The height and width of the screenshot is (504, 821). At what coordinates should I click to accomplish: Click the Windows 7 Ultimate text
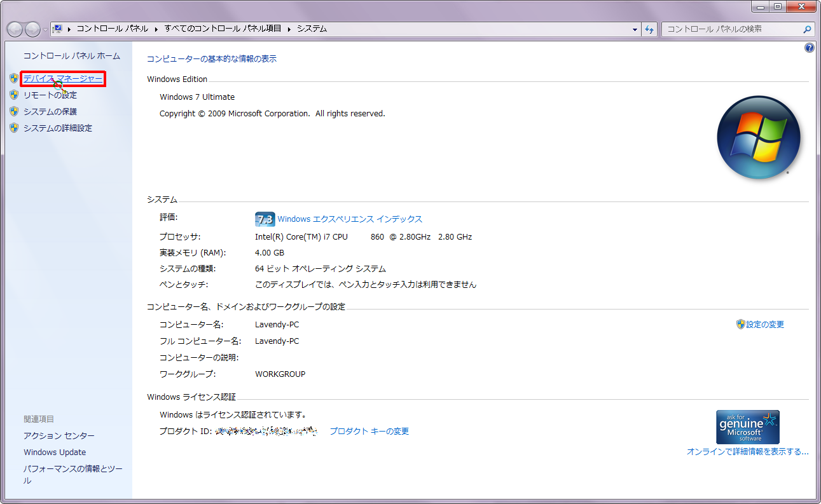197,97
